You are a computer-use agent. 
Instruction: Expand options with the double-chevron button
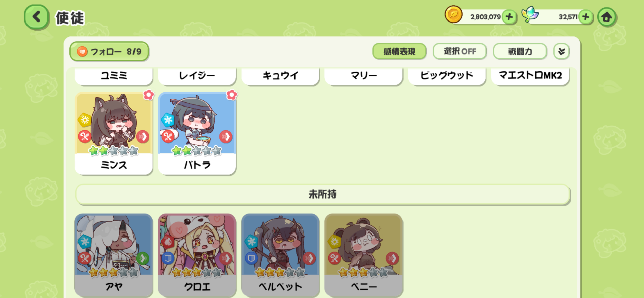pos(561,51)
